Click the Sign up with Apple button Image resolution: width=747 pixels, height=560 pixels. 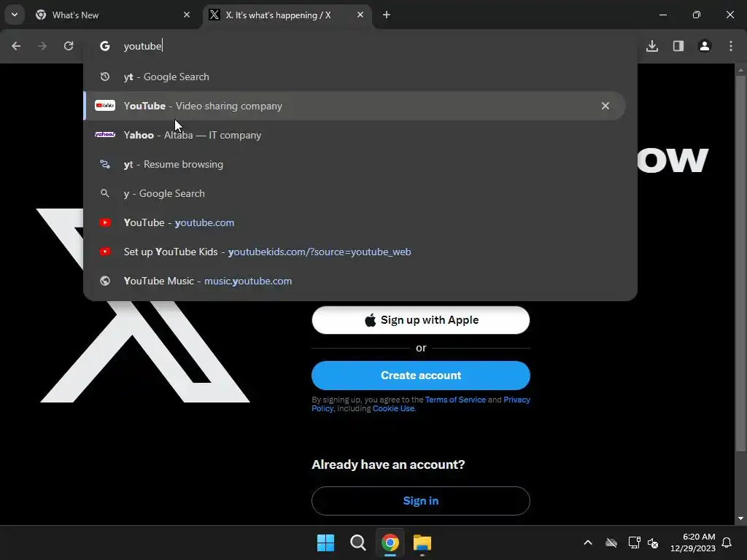[421, 320]
